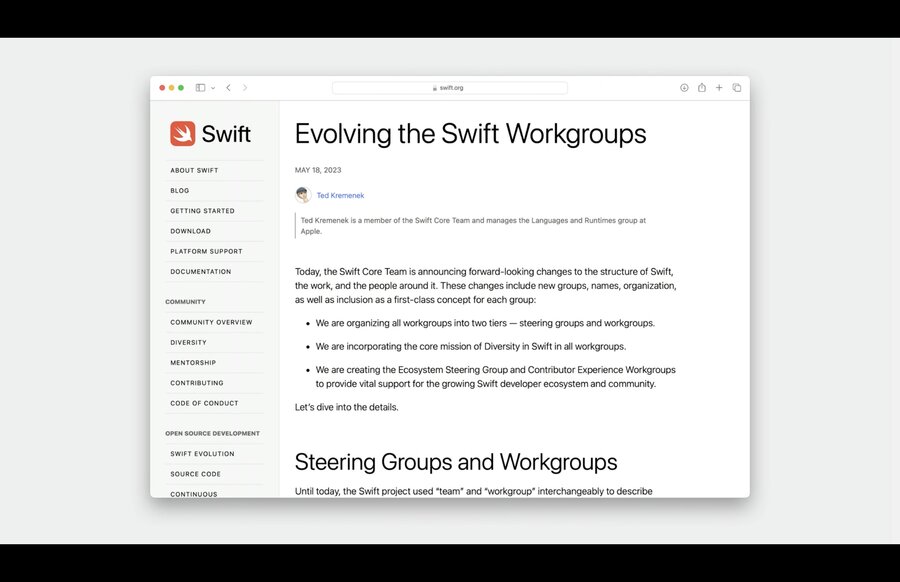The image size is (900, 582).
Task: Navigate to the Code of Conduct page
Action: pos(204,403)
